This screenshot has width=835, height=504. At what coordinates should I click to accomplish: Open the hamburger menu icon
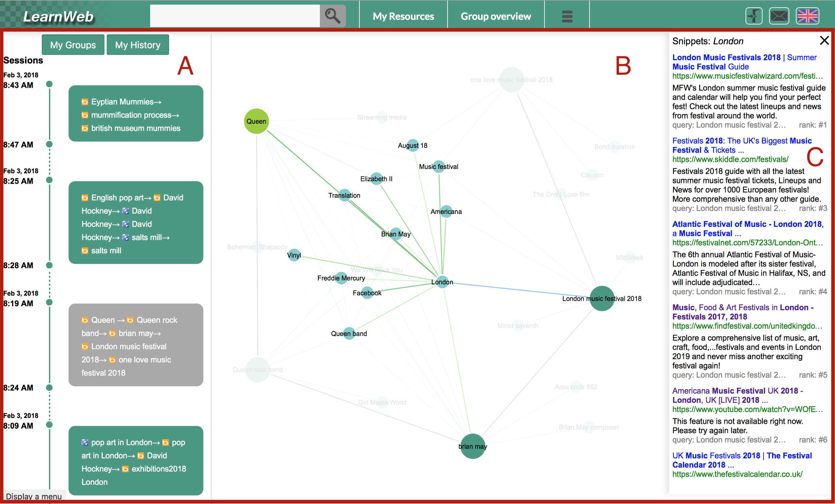click(x=567, y=16)
